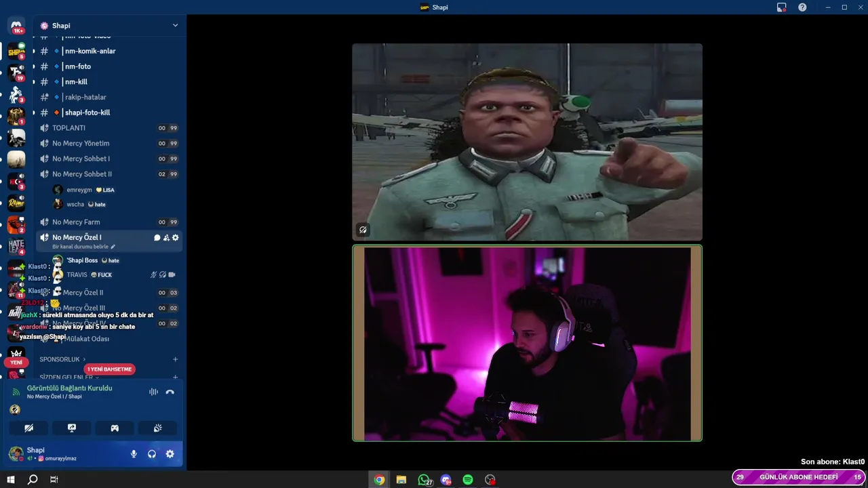Click the YENİ new servers pill
The image size is (868, 488).
(x=16, y=363)
